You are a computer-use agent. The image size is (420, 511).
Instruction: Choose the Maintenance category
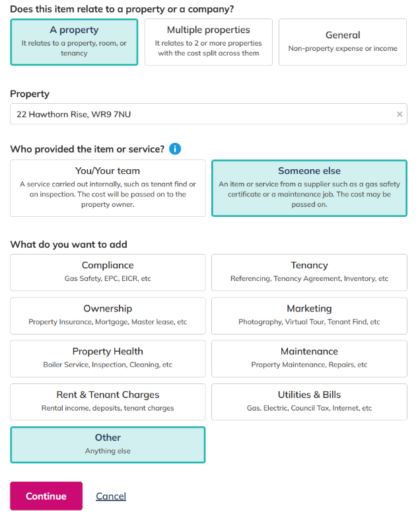[x=309, y=359]
